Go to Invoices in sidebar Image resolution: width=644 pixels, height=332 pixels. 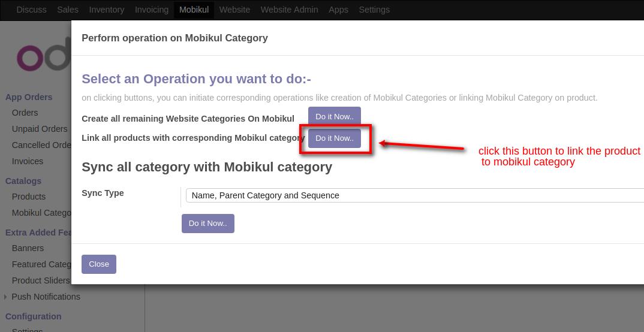pyautogui.click(x=28, y=161)
